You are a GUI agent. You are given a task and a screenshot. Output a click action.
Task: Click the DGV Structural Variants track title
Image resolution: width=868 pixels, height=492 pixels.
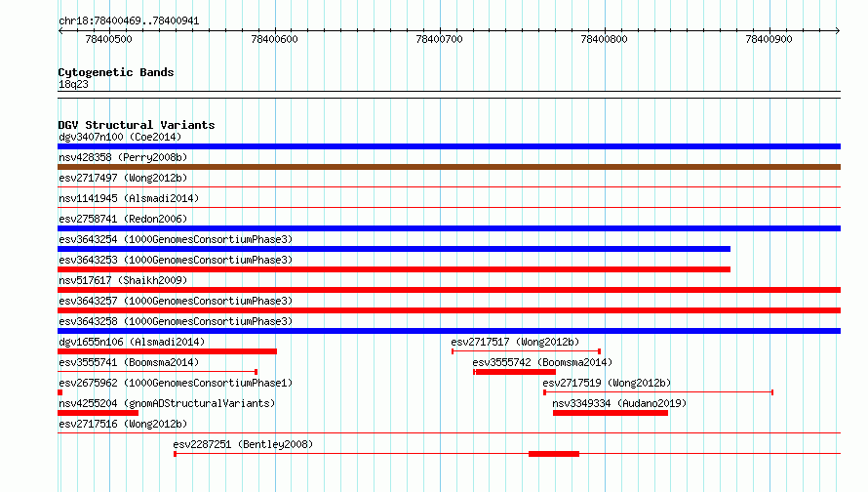(x=137, y=125)
